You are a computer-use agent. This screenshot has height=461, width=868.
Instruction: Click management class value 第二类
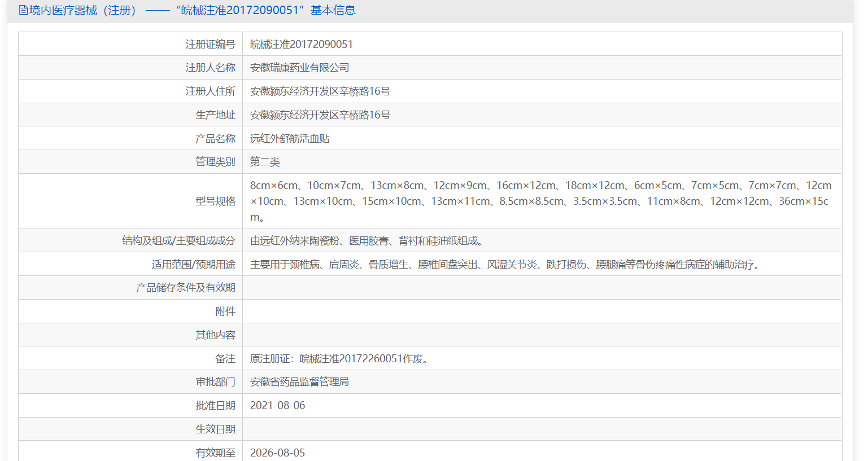click(265, 162)
